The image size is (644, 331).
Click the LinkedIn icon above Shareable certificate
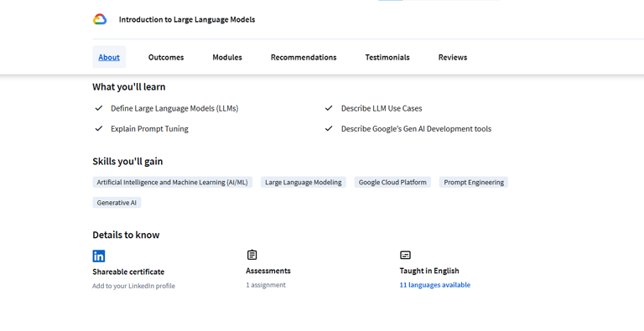(x=99, y=256)
